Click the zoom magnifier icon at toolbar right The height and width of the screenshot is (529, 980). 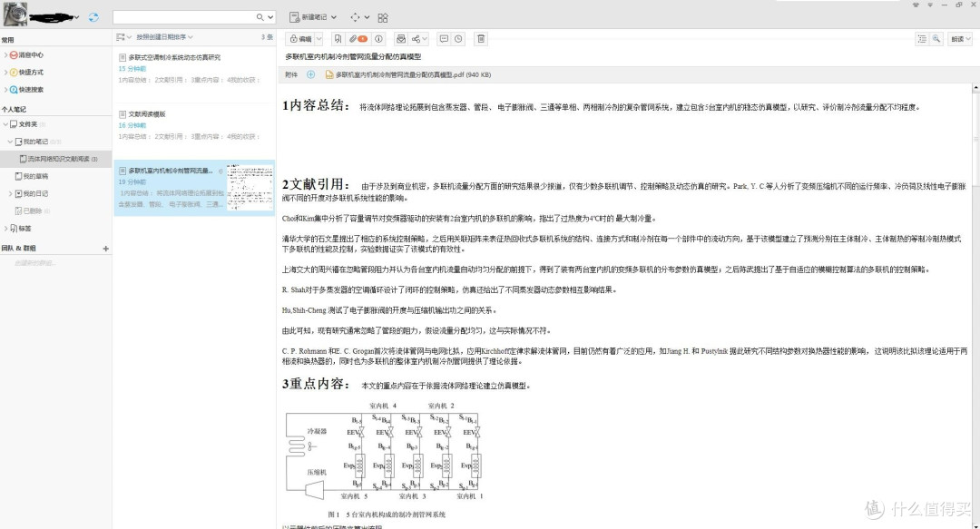[x=936, y=39]
